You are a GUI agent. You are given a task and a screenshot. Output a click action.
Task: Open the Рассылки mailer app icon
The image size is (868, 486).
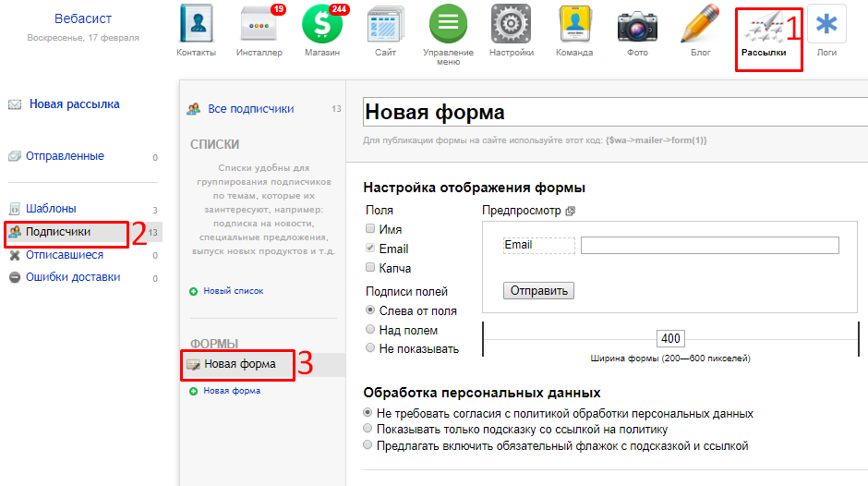pyautogui.click(x=764, y=27)
